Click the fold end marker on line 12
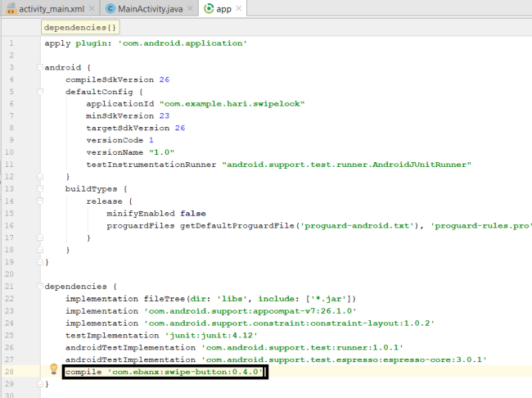The width and height of the screenshot is (532, 398). tap(40, 177)
